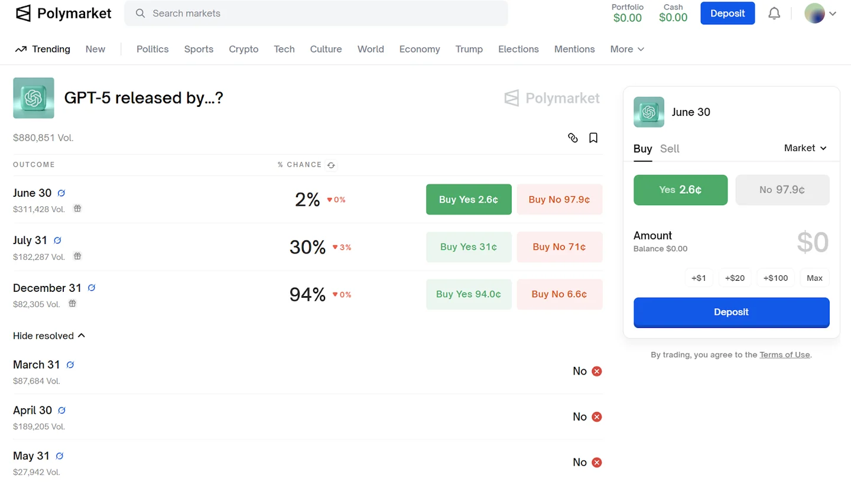Viewport: 851px width, 504px height.
Task: Open the Market order type dropdown
Action: 805,148
